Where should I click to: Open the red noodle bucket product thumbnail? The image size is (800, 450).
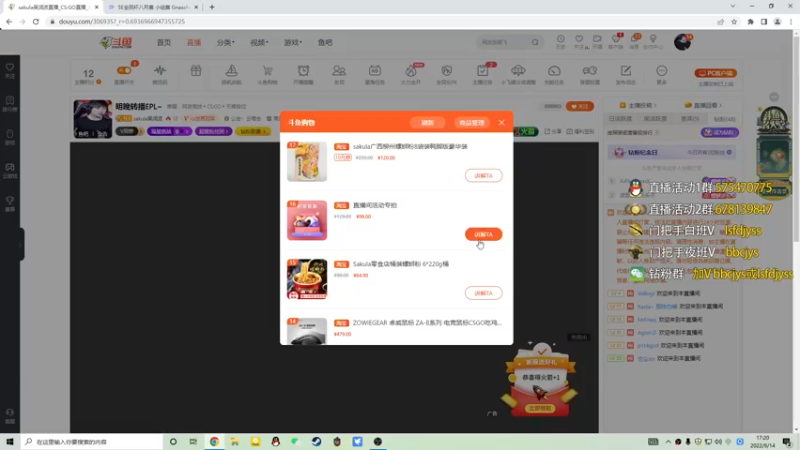(x=307, y=279)
